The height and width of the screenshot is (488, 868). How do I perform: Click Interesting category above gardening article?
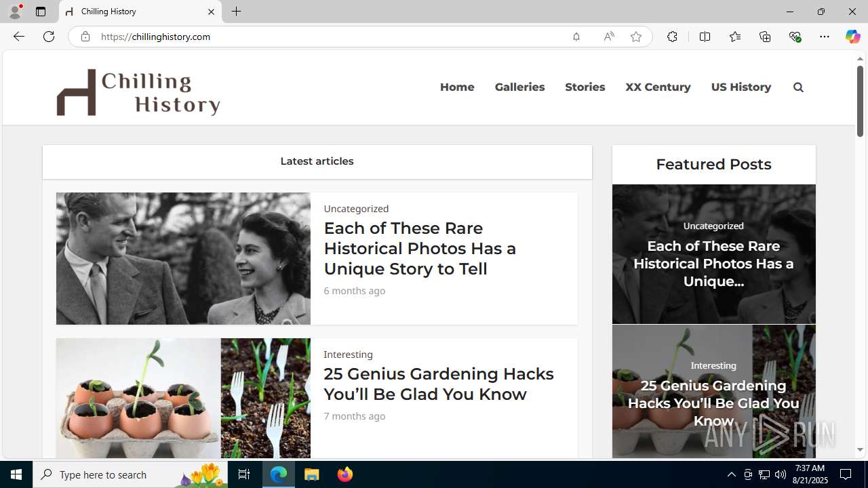348,354
